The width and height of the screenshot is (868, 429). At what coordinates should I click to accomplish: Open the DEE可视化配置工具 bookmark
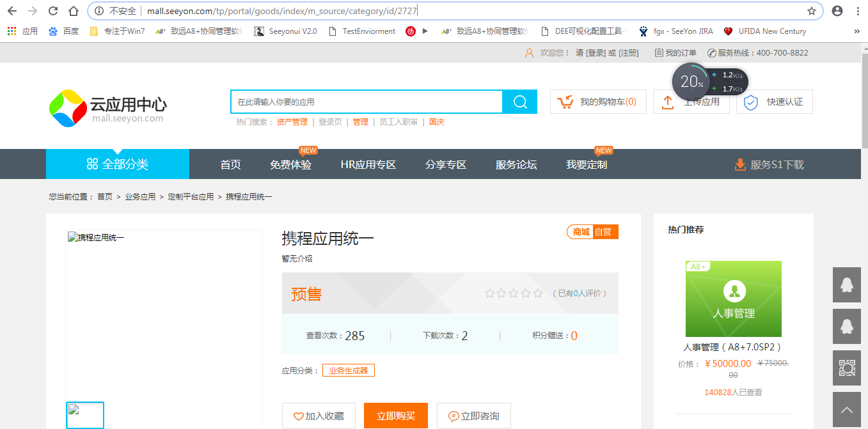(584, 31)
